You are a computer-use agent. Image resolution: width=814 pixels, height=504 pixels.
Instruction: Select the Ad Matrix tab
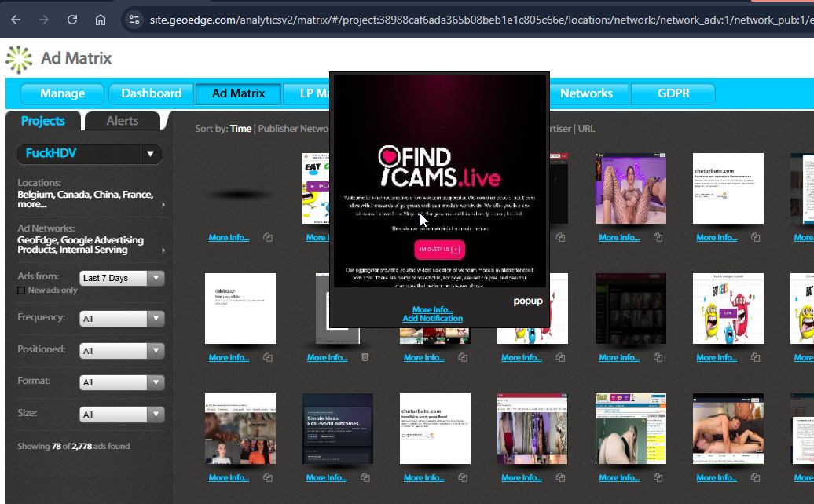pos(238,94)
